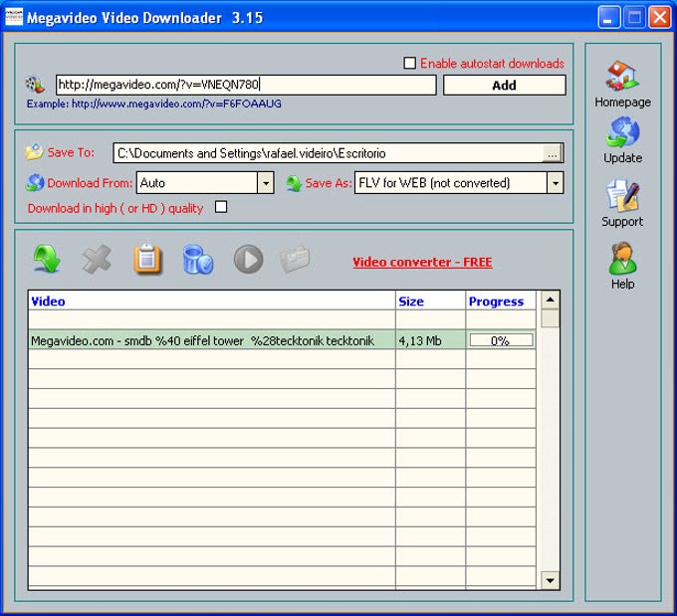Screen dimensions: 677x616
Task: Click the gray X remove icon
Action: pos(97,259)
